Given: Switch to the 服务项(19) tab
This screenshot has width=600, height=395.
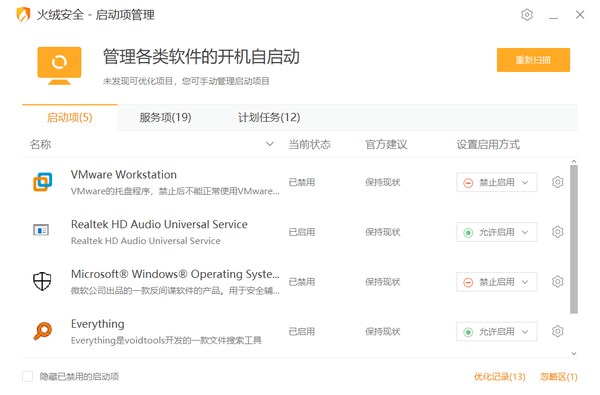Looking at the screenshot, I should click(165, 118).
